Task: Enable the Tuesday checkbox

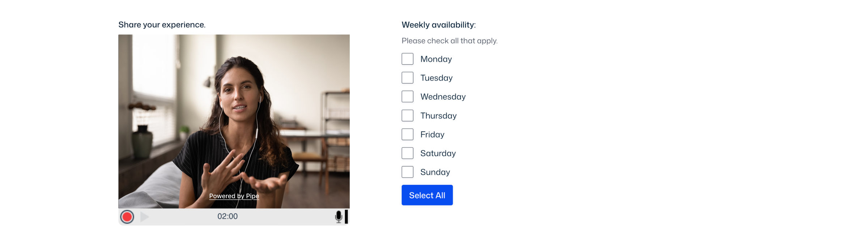Action: tap(408, 78)
